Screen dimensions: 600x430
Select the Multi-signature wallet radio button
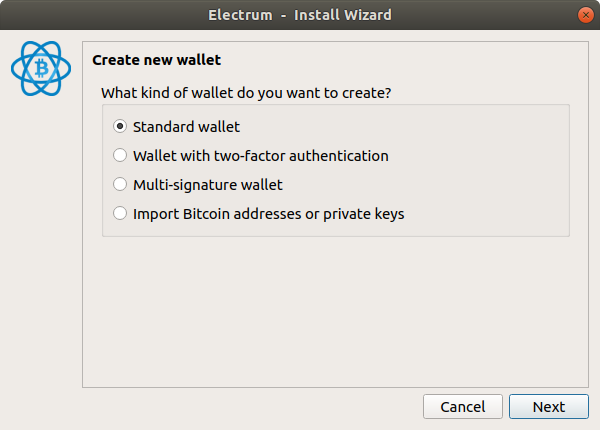120,184
